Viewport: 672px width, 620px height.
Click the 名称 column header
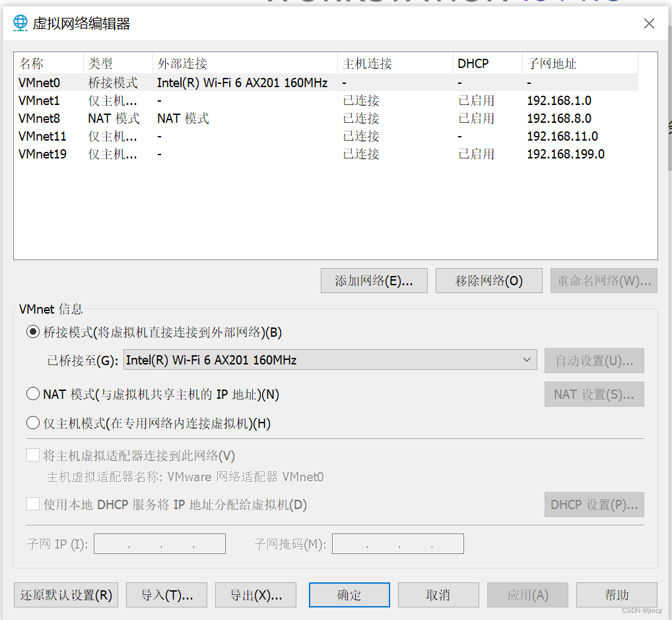point(50,63)
